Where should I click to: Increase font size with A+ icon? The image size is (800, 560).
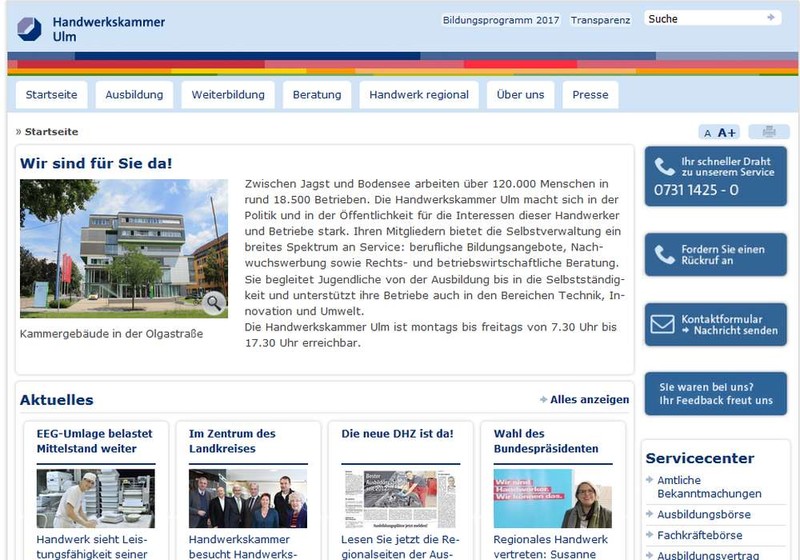[727, 133]
